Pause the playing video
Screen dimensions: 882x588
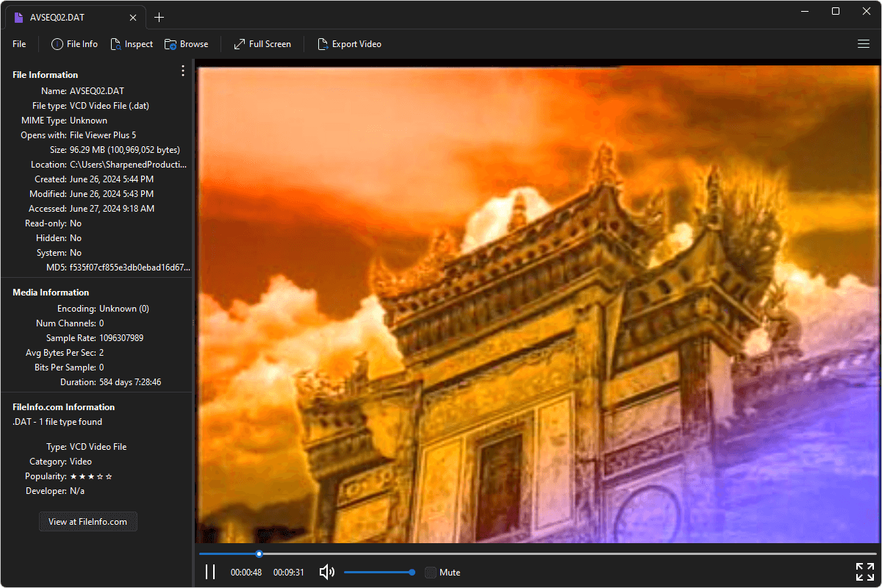coord(210,571)
